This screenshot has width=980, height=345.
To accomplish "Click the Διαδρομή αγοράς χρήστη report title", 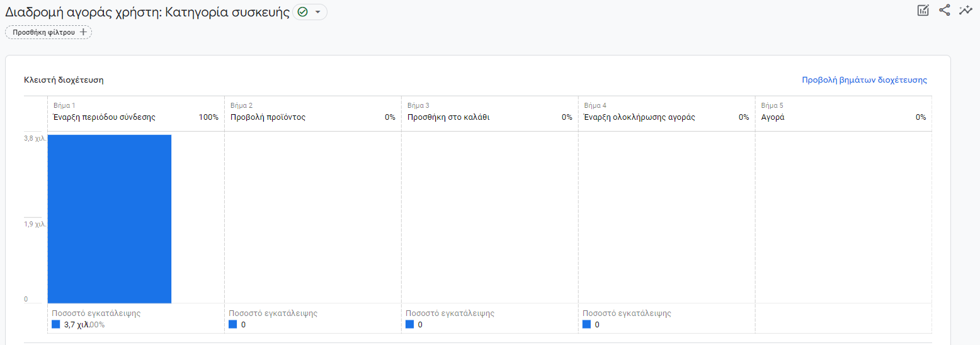I will click(x=147, y=12).
